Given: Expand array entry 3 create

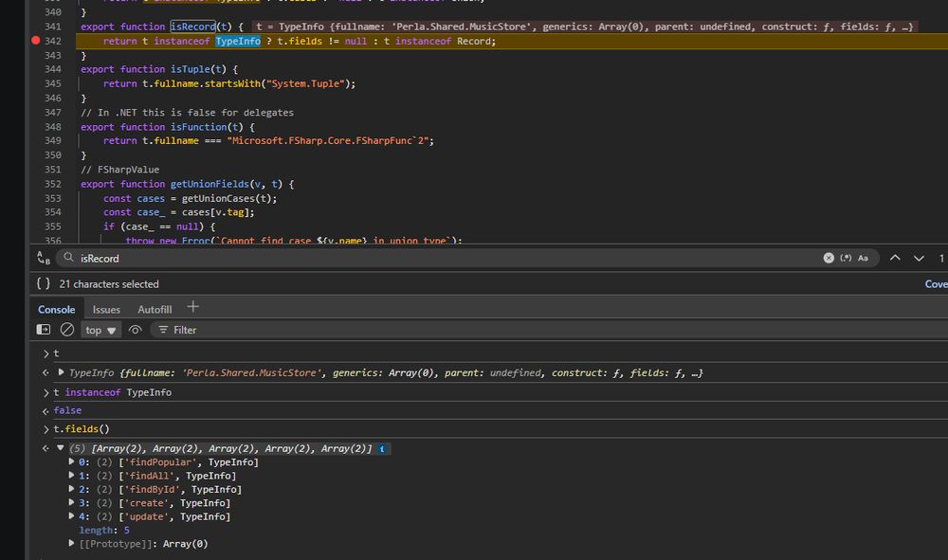Looking at the screenshot, I should pyautogui.click(x=71, y=502).
